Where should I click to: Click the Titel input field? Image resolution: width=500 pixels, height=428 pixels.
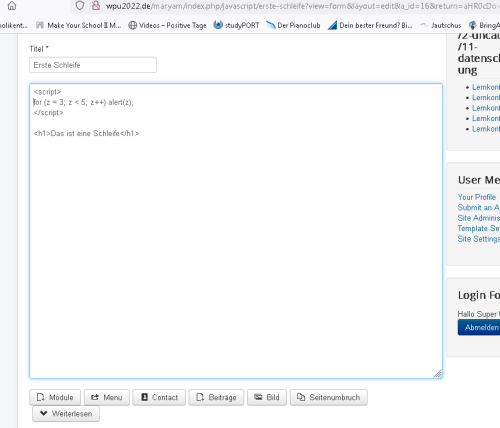tap(93, 65)
